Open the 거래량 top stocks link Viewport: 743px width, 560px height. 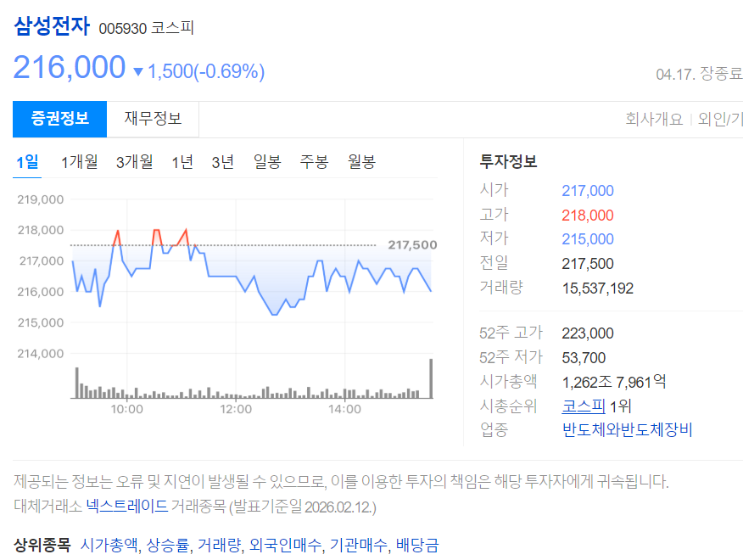[x=220, y=545]
